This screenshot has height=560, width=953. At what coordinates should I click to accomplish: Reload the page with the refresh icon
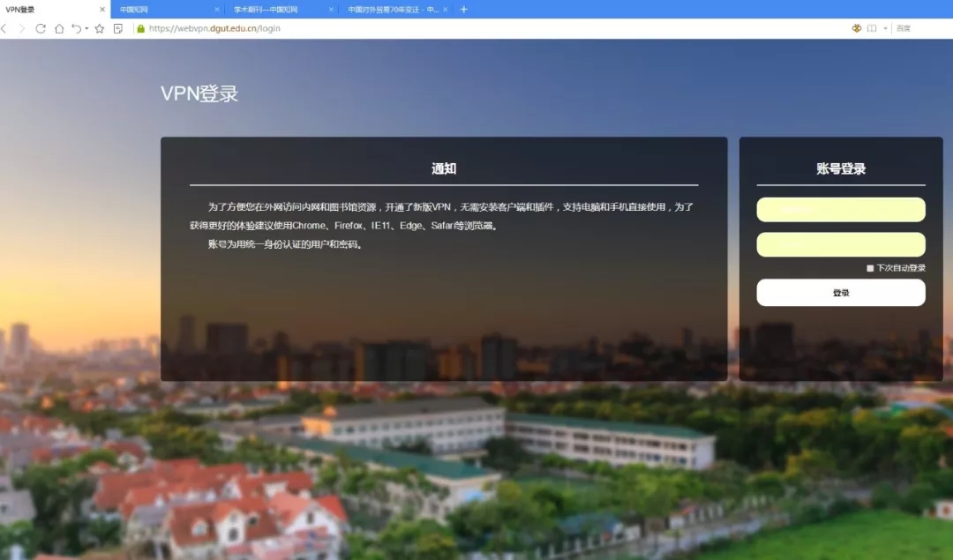coord(41,28)
